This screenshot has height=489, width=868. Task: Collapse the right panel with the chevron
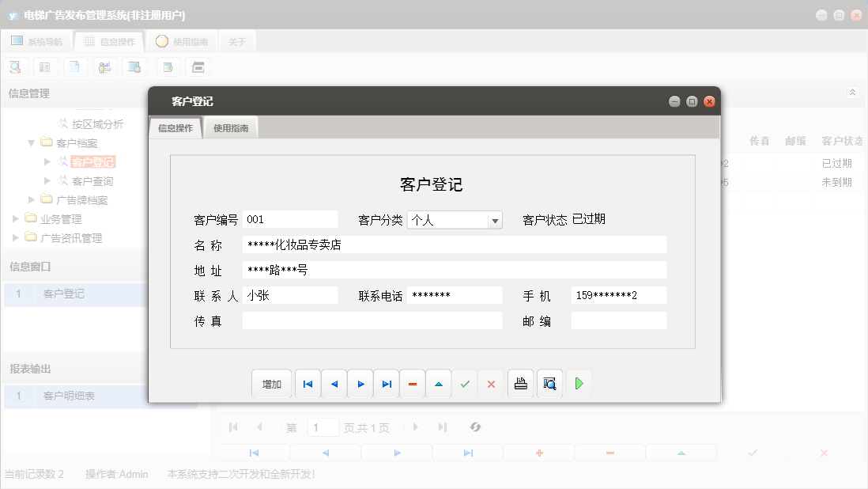tap(852, 92)
